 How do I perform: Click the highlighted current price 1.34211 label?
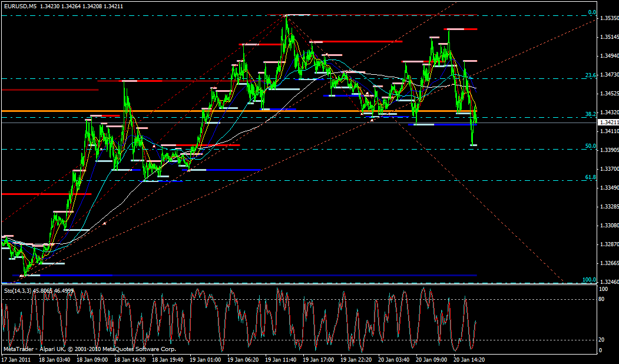tap(608, 123)
